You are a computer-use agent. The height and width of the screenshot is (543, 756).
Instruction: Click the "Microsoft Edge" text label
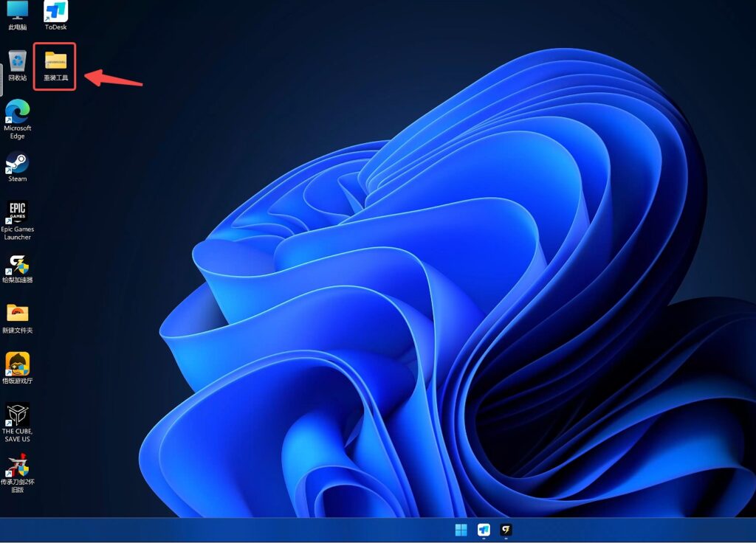click(17, 132)
